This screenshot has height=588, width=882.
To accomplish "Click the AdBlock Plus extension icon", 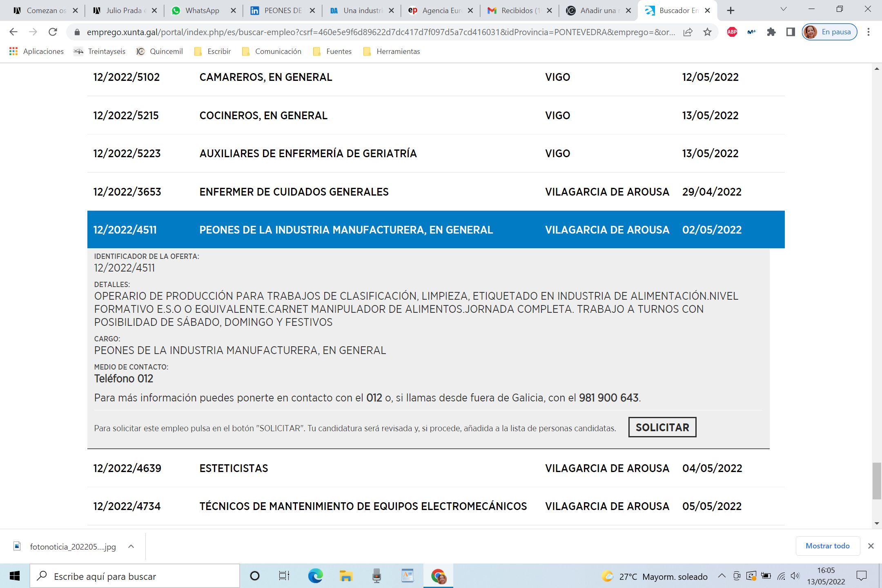I will click(x=732, y=32).
